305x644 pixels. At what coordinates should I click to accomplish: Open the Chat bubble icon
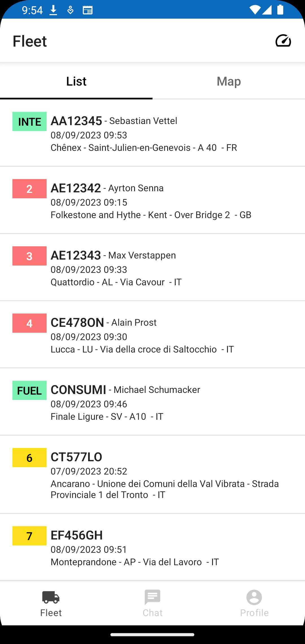click(x=152, y=597)
